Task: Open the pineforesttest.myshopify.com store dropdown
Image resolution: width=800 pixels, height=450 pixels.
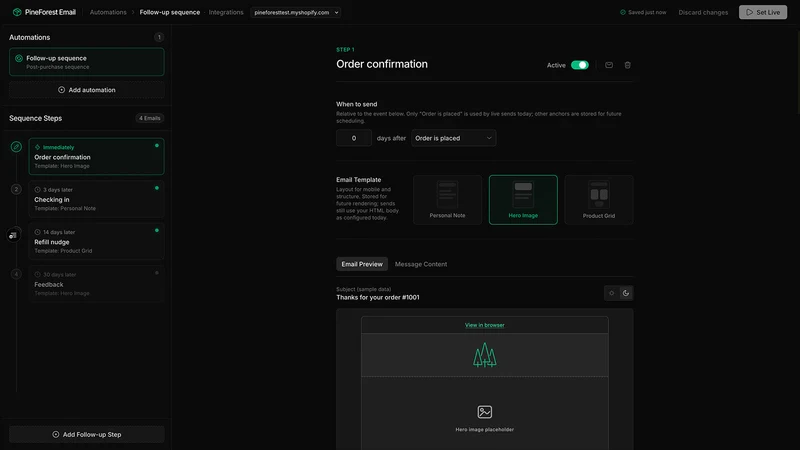Action: click(296, 12)
